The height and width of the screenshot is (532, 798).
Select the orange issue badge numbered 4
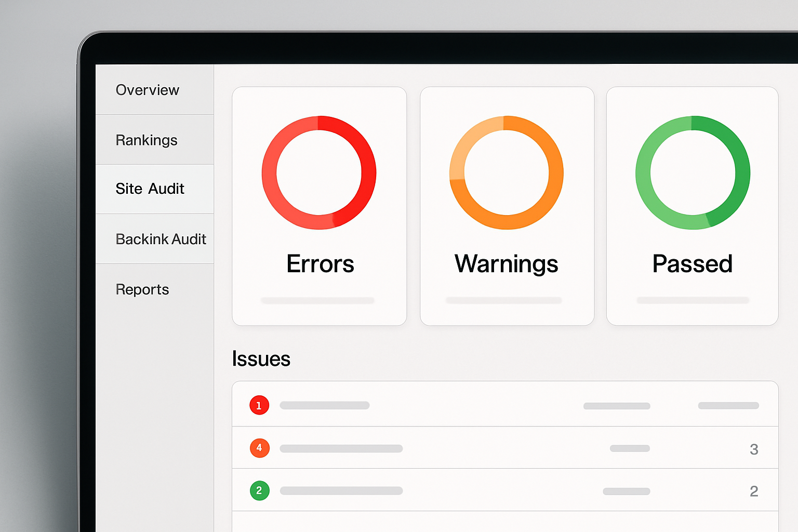tap(259, 448)
